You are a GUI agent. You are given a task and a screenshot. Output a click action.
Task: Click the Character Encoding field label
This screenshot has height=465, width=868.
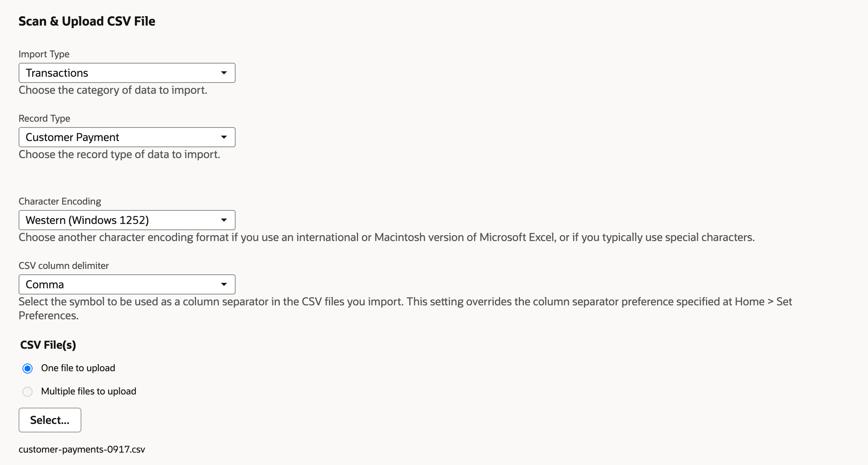pos(60,201)
